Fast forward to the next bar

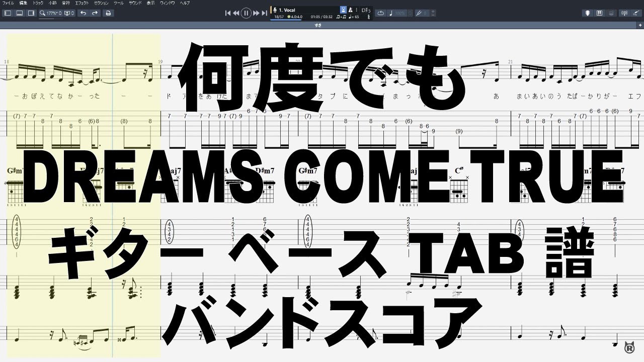(256, 13)
